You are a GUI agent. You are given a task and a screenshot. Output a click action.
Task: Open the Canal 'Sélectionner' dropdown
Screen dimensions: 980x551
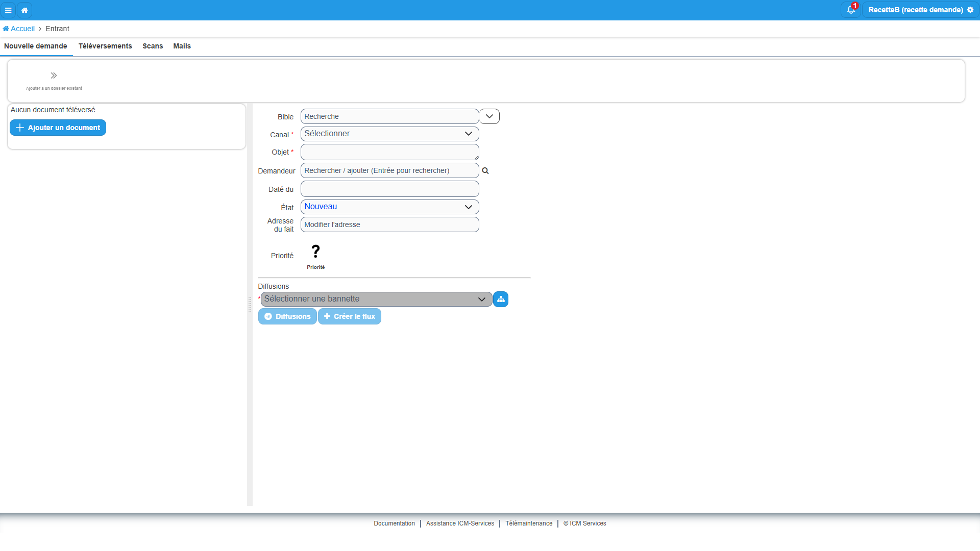click(389, 134)
